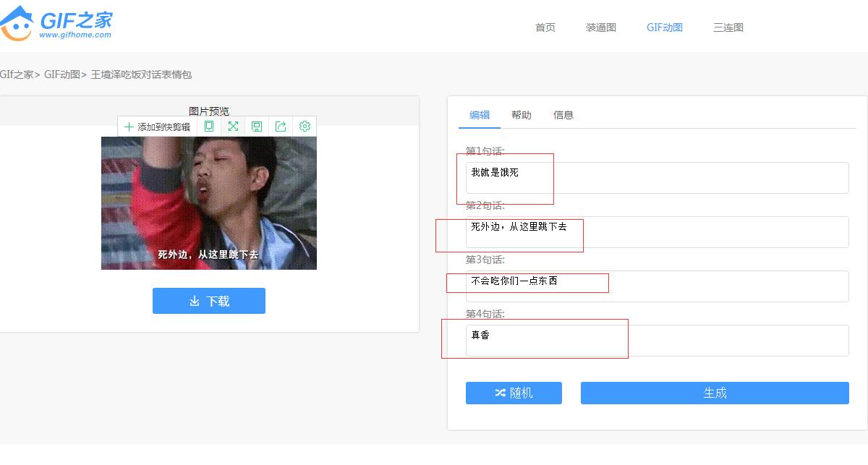
Task: Select the 编辑 tab
Action: click(480, 115)
